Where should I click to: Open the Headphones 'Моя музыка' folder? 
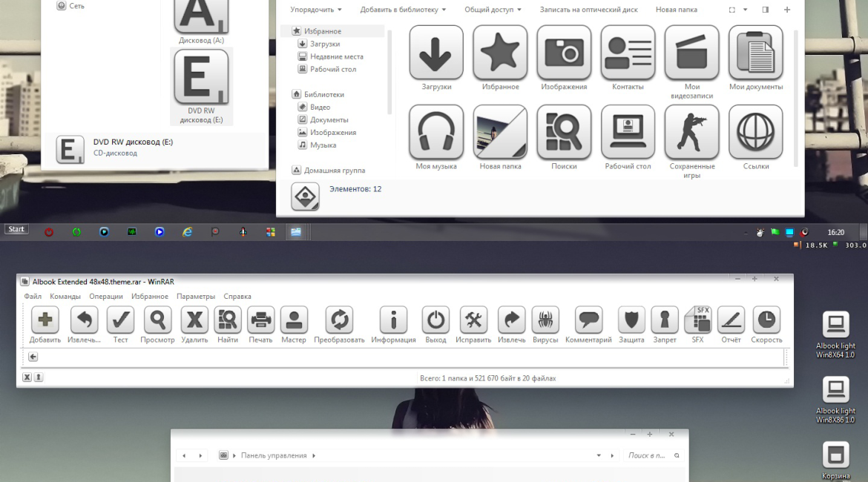coord(436,132)
